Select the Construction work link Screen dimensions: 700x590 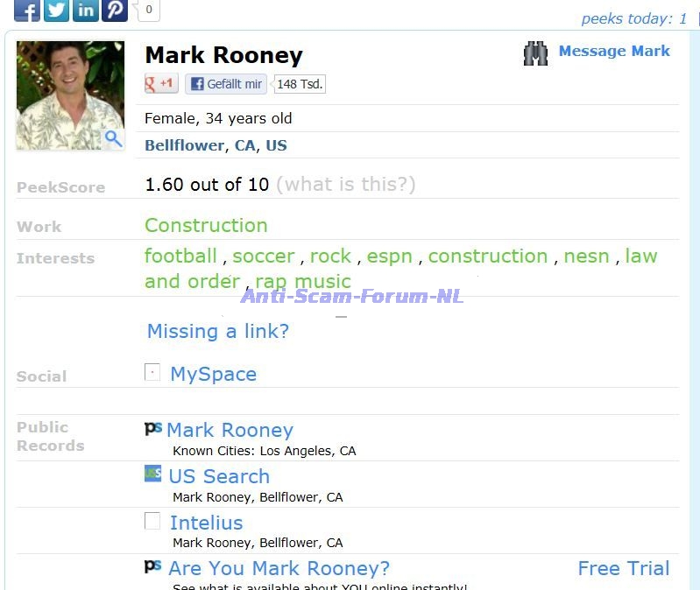coord(206,225)
